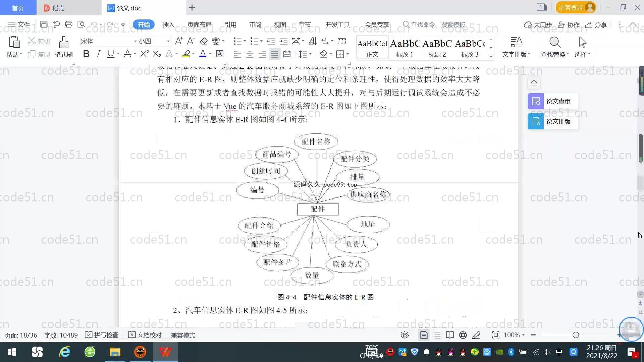Decrease paragraph indent
644x362 pixels.
coord(271,41)
